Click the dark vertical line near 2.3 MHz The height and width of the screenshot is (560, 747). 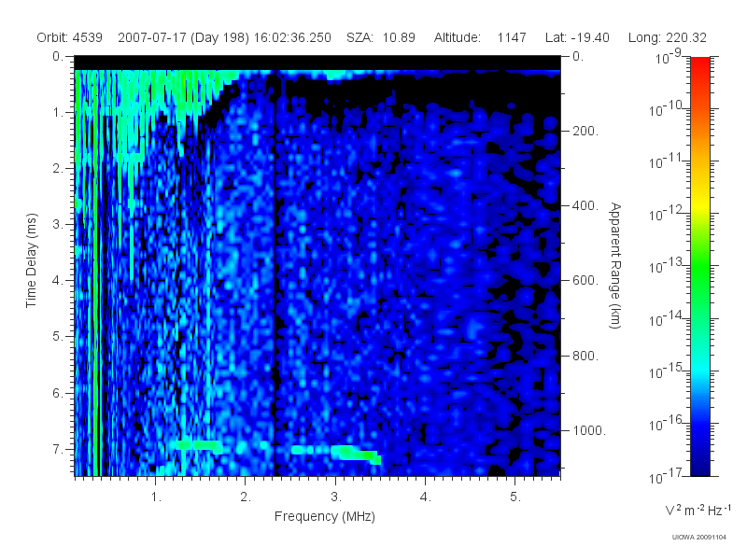coord(275,273)
